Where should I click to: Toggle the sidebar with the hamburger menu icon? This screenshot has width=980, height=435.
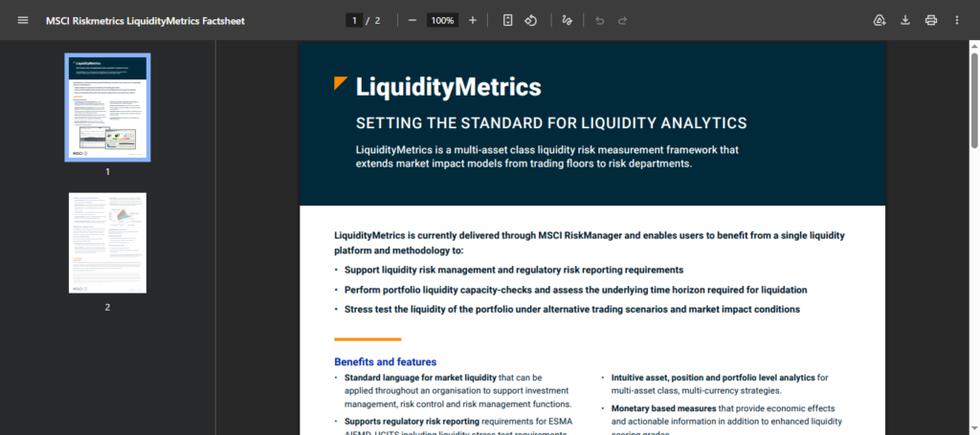[23, 20]
